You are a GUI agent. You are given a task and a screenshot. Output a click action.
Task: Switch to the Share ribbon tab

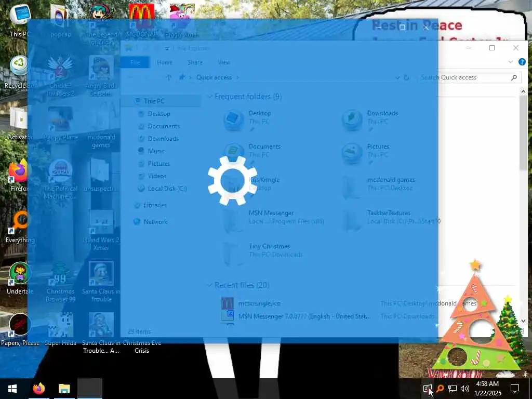pos(195,62)
